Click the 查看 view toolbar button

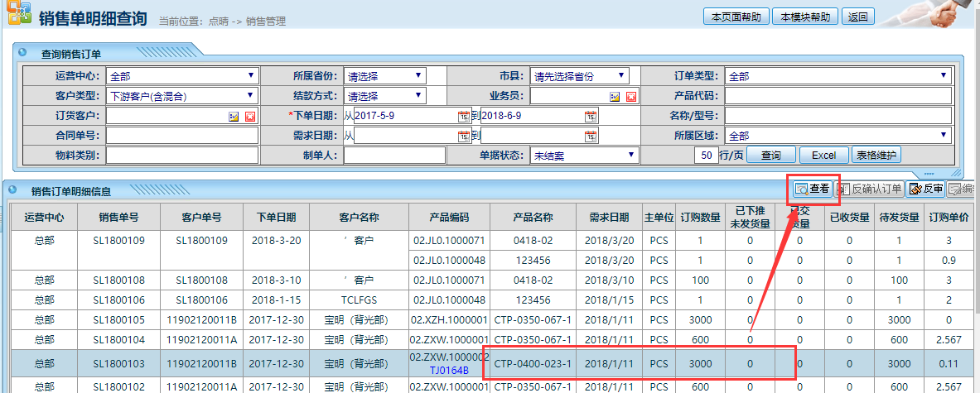(x=811, y=189)
